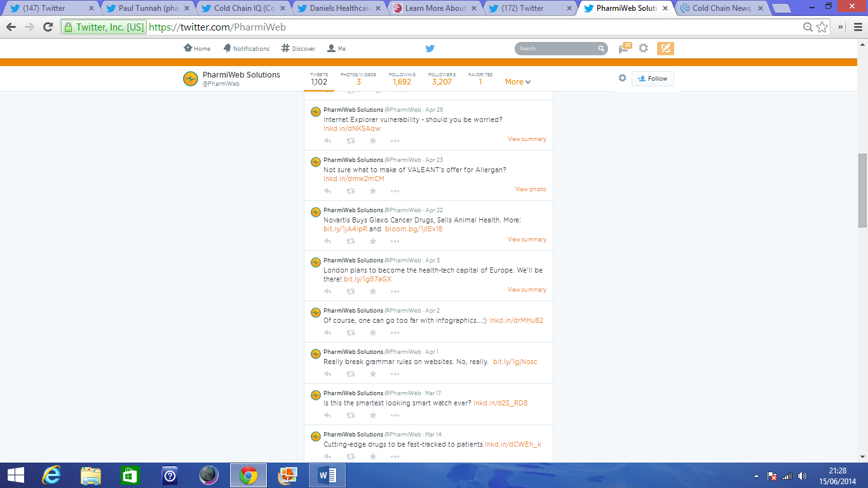Switch to the Cold Chain IQ tab
Screen dimensions: 868x488
coord(243,8)
